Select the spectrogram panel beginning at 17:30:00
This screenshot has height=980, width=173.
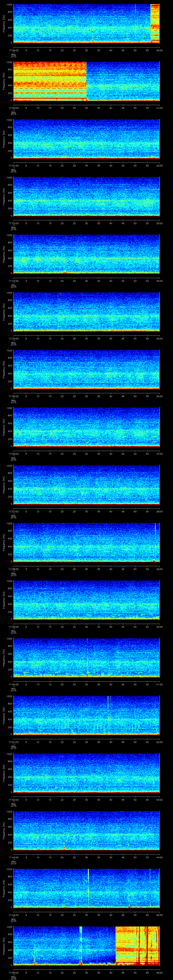86,81
